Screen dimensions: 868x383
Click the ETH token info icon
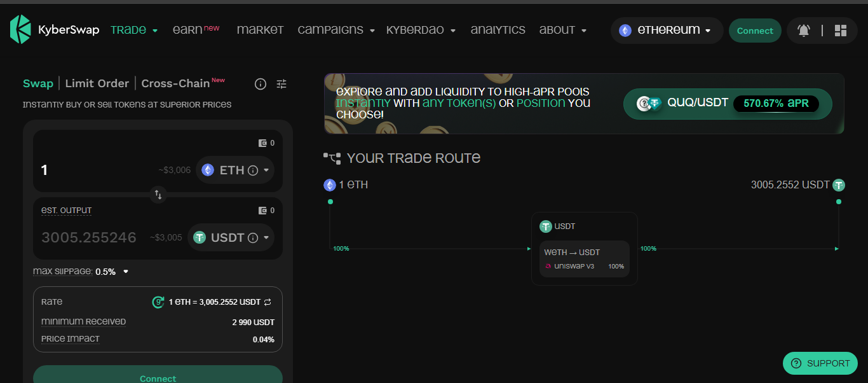(x=253, y=171)
